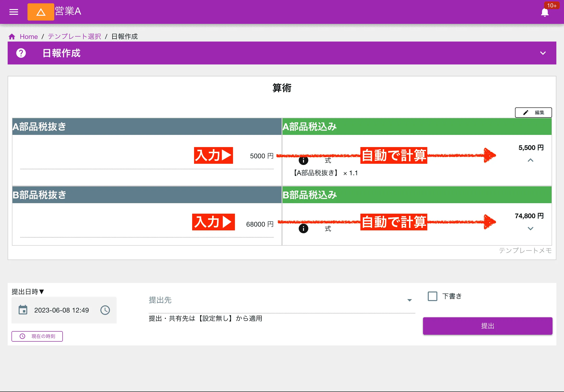564x392 pixels.
Task: Expand the B部品税込み formula with the chevron
Action: [531, 228]
